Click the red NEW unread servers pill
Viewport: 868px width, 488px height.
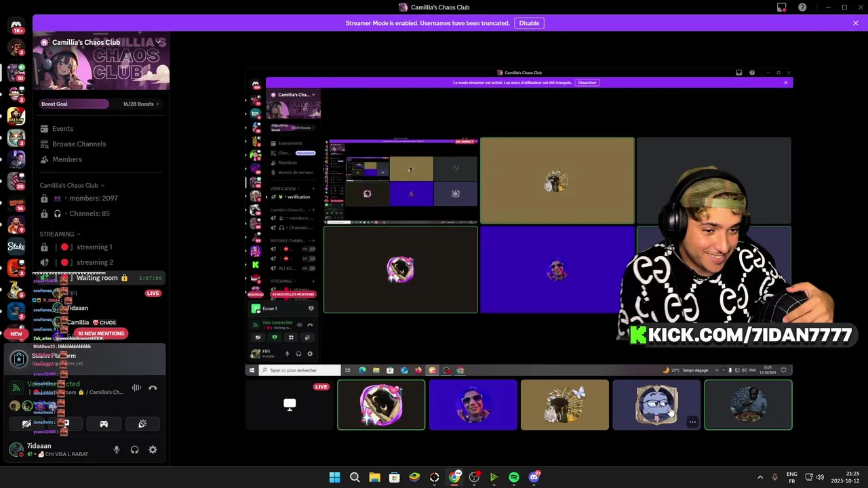(16, 333)
